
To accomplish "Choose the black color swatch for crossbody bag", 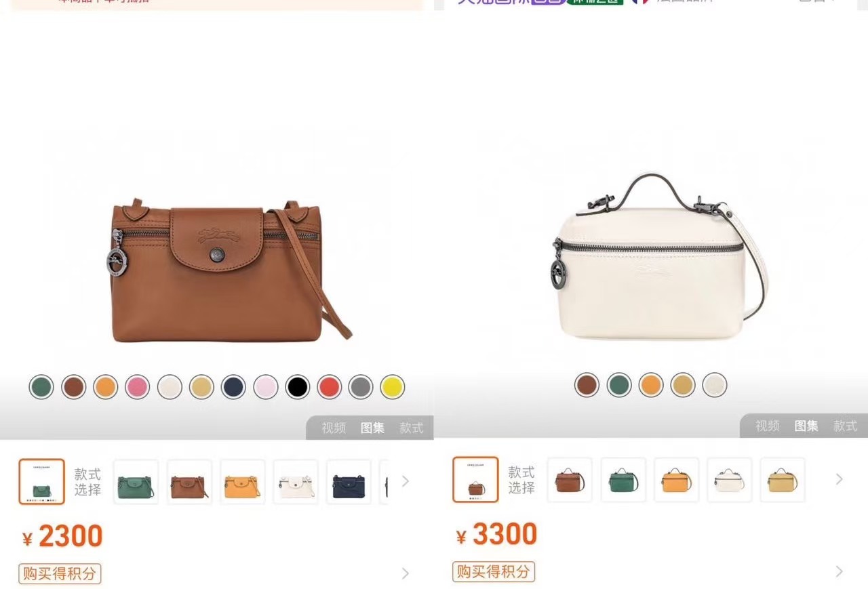I will point(297,387).
